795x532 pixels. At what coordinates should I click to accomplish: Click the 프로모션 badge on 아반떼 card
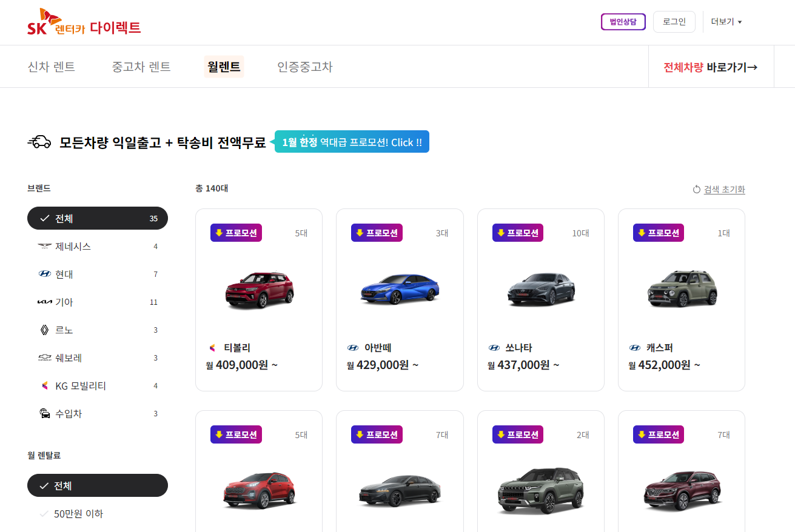coord(377,233)
